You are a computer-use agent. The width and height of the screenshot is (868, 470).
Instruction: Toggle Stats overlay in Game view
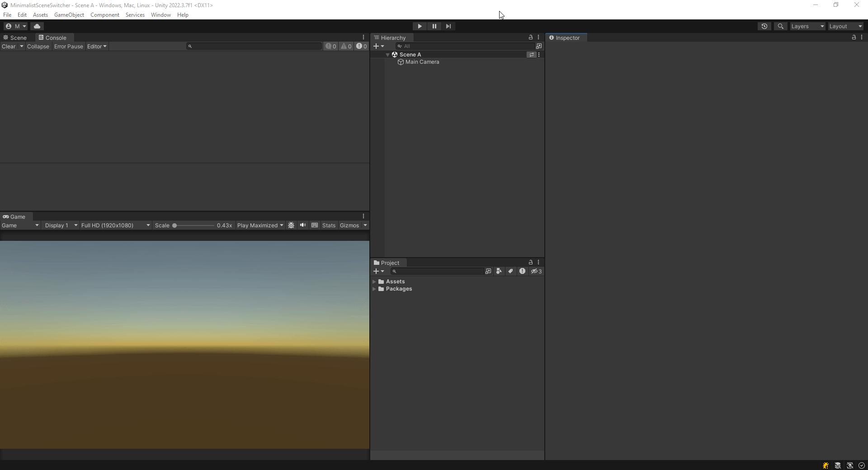click(329, 226)
